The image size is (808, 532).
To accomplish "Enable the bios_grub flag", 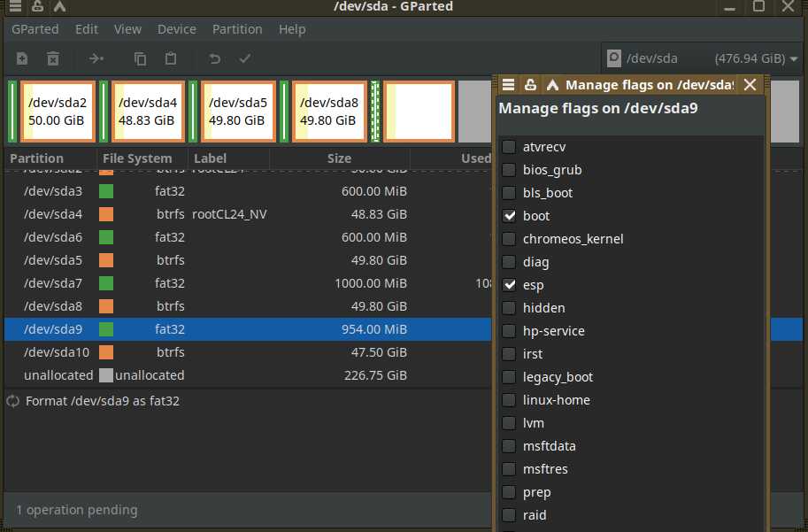I will 509,170.
